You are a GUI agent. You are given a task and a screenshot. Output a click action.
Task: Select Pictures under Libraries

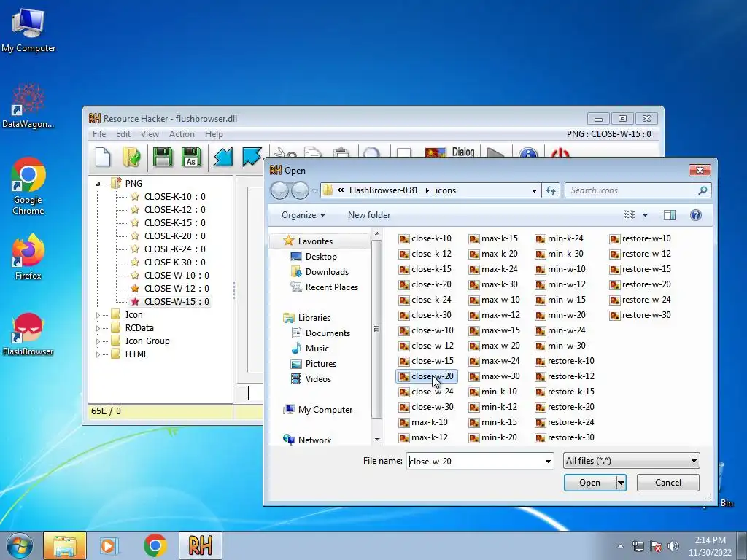[321, 364]
